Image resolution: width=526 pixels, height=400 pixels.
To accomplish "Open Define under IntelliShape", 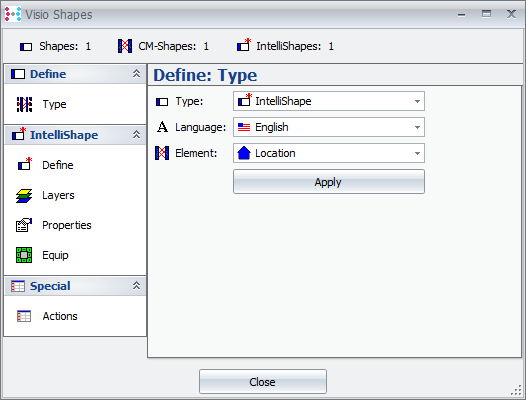I will click(58, 165).
